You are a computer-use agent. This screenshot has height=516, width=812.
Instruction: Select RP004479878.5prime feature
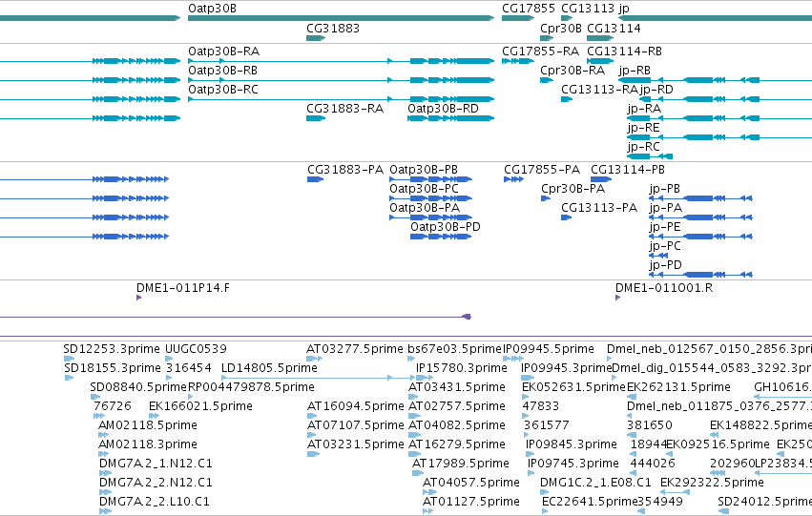point(190,397)
